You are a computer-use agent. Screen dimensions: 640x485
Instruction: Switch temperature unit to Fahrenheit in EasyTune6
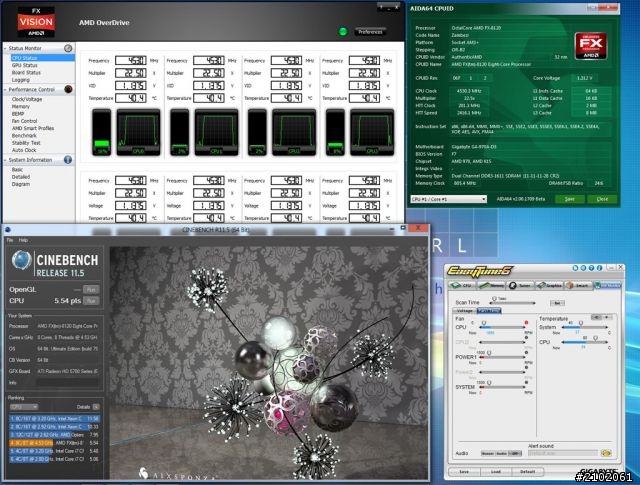607,317
